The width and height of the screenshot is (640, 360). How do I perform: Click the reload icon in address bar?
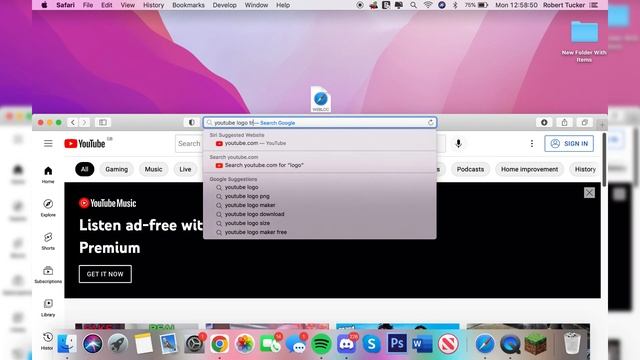pyautogui.click(x=431, y=122)
